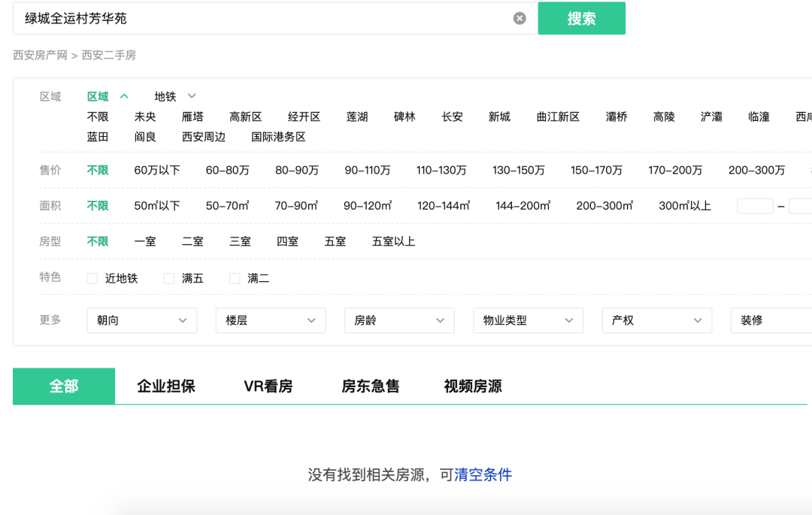Select the 灞桥 district
The image size is (812, 515).
[617, 117]
